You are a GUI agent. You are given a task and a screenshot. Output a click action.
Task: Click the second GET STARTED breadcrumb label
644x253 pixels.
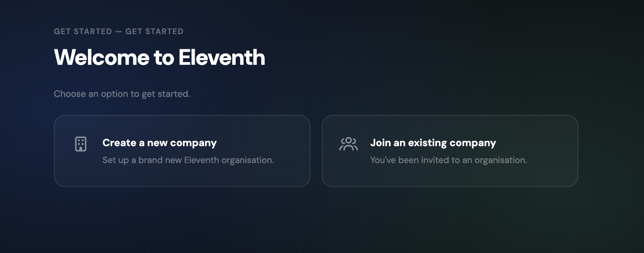154,31
